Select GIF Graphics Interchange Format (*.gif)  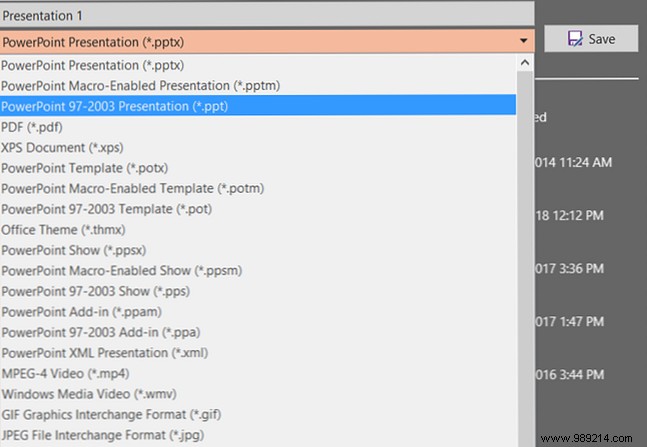click(258, 414)
